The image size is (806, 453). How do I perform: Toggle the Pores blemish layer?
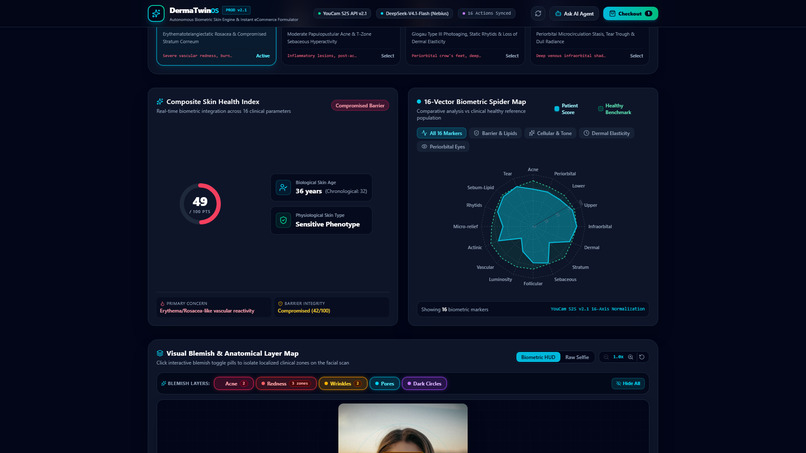384,384
